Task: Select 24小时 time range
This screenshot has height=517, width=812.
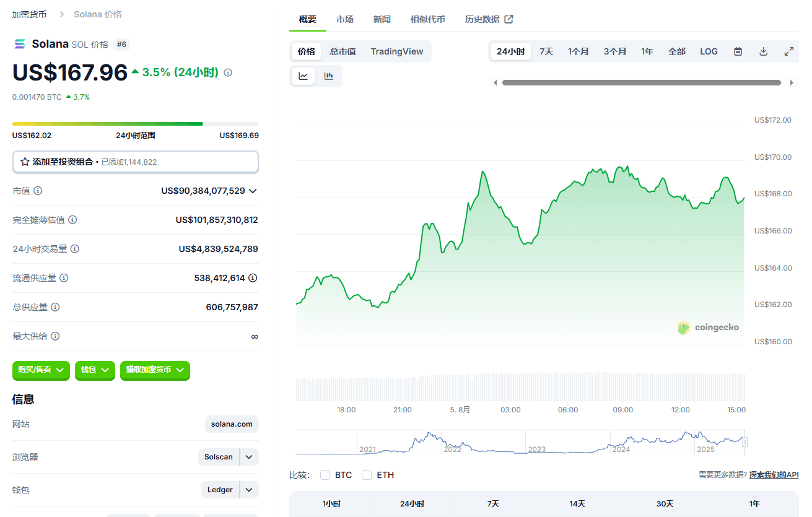Action: [x=511, y=51]
